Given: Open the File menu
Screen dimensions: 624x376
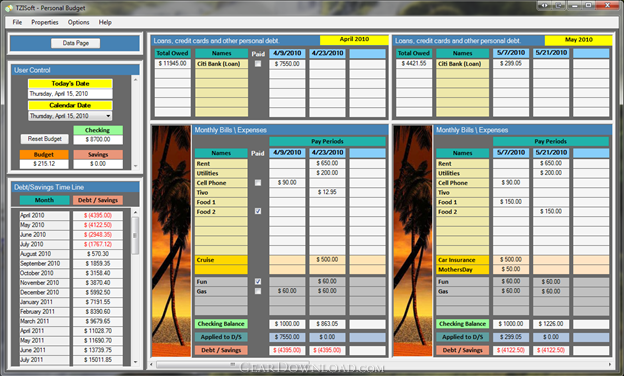Looking at the screenshot, I should [17, 22].
